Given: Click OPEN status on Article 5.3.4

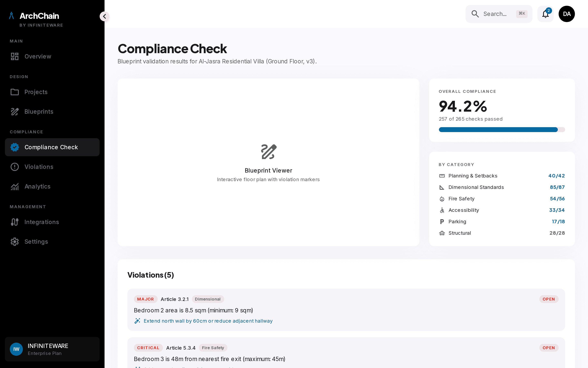Looking at the screenshot, I should [549, 348].
